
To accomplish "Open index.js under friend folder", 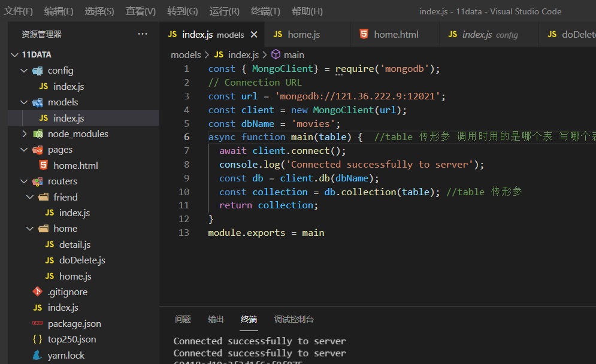I will [x=74, y=213].
